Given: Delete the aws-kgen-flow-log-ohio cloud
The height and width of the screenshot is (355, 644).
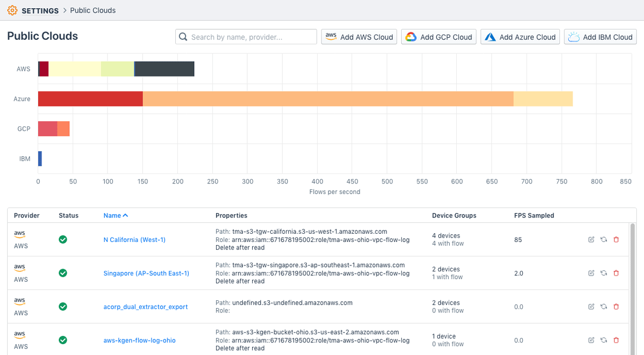Looking at the screenshot, I should pyautogui.click(x=616, y=340).
